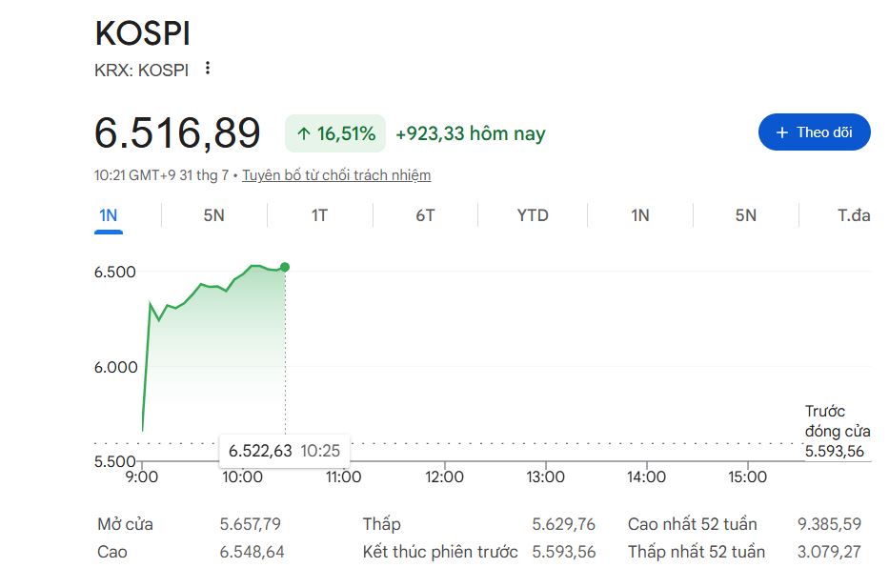The height and width of the screenshot is (588, 889).
Task: Click the 6.516,89 current index price
Action: click(177, 133)
